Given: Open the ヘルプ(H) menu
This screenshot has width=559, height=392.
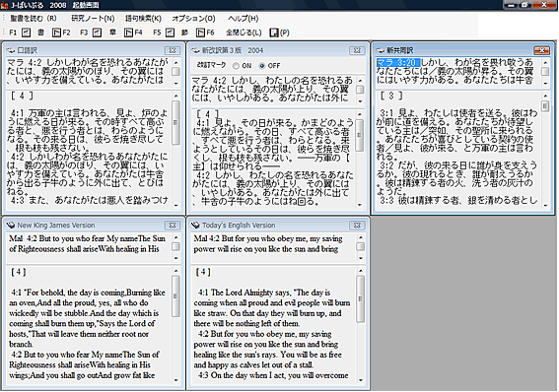Looking at the screenshot, I should (244, 18).
